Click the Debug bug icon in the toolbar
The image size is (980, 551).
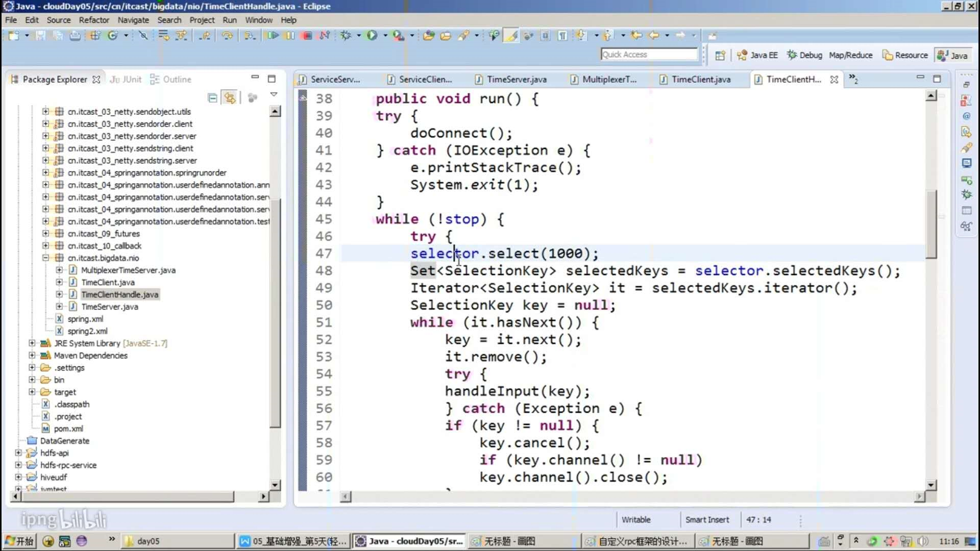pos(346,35)
